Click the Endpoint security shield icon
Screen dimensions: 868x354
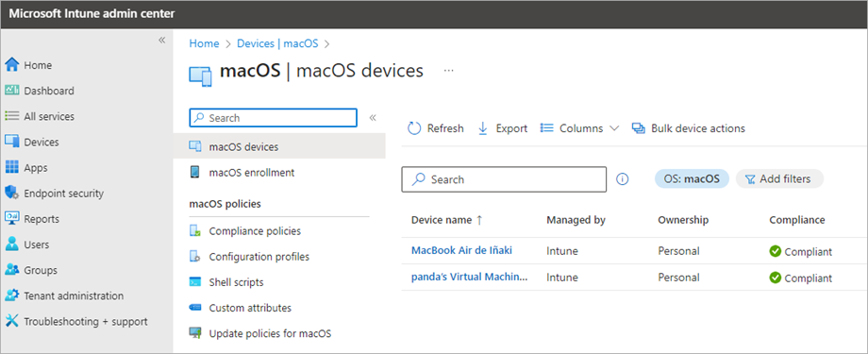click(11, 194)
